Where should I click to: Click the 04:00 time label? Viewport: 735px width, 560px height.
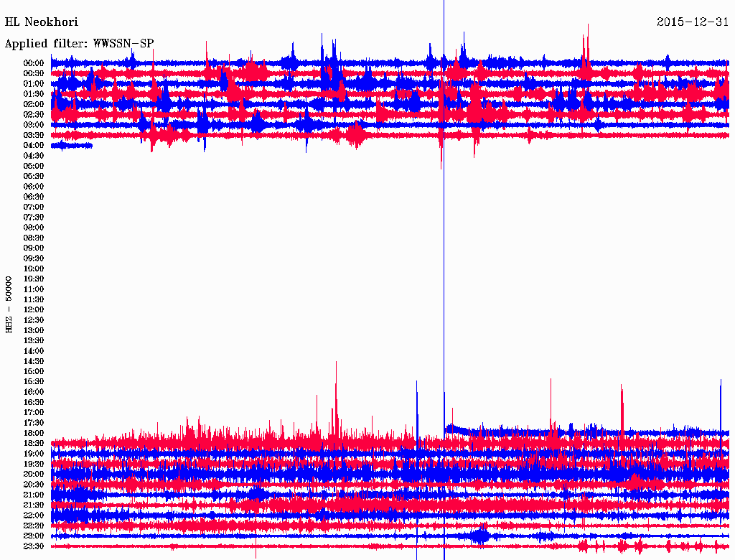coord(34,146)
